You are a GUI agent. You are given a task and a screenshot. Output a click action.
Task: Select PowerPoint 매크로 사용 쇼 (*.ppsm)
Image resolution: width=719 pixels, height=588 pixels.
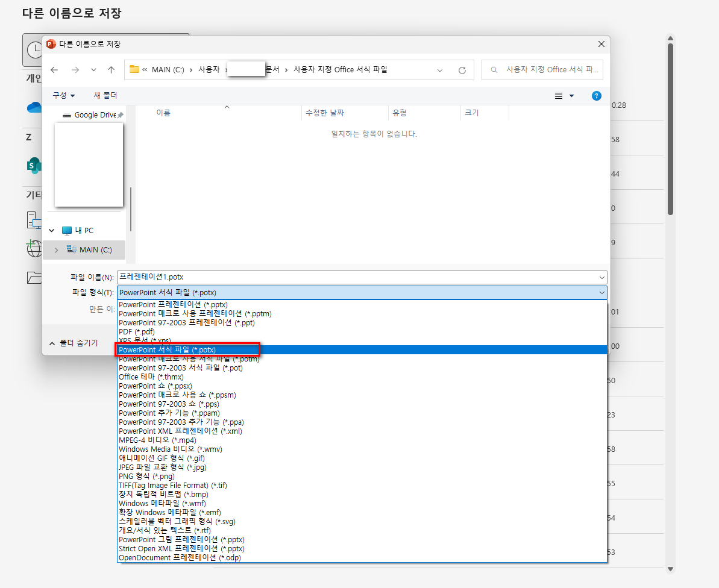[362, 395]
